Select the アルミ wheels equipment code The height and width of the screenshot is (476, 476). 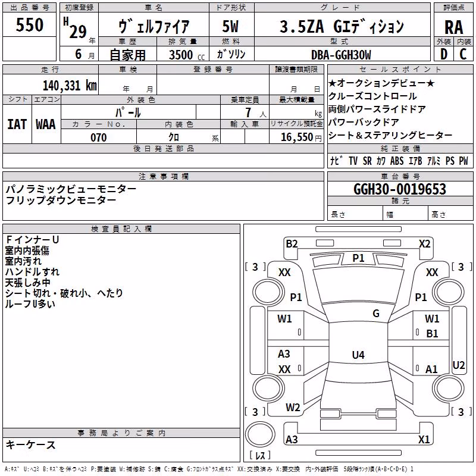[x=434, y=161]
